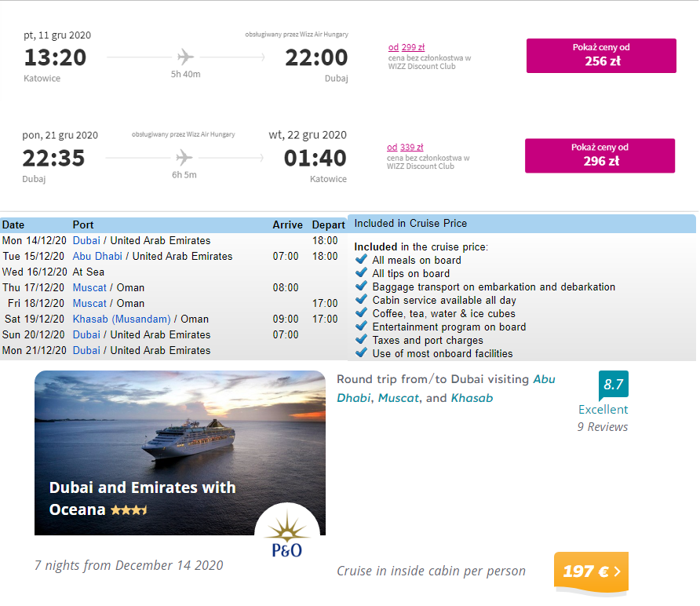Click 'Cruise in inside cabin per person'
This screenshot has width=700, height=606.
432,571
